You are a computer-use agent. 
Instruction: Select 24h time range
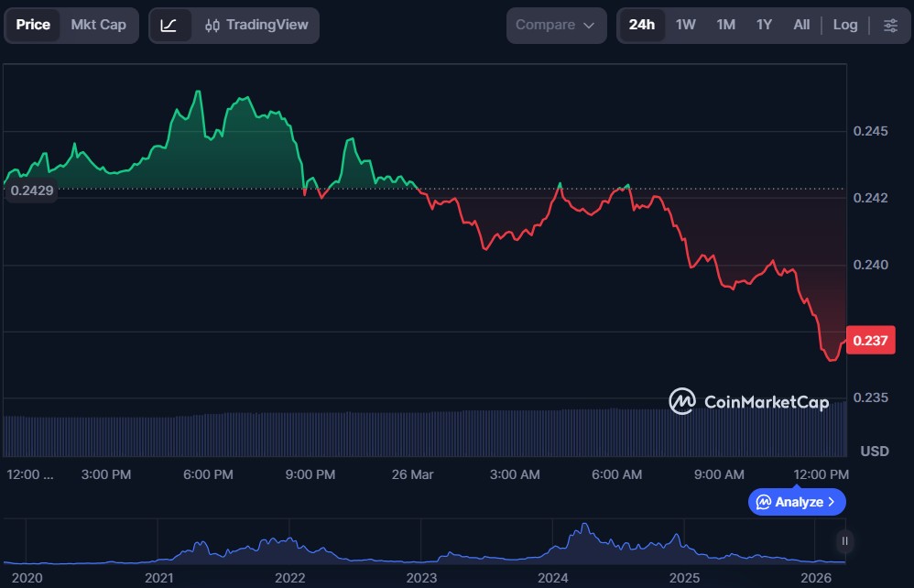coord(642,25)
